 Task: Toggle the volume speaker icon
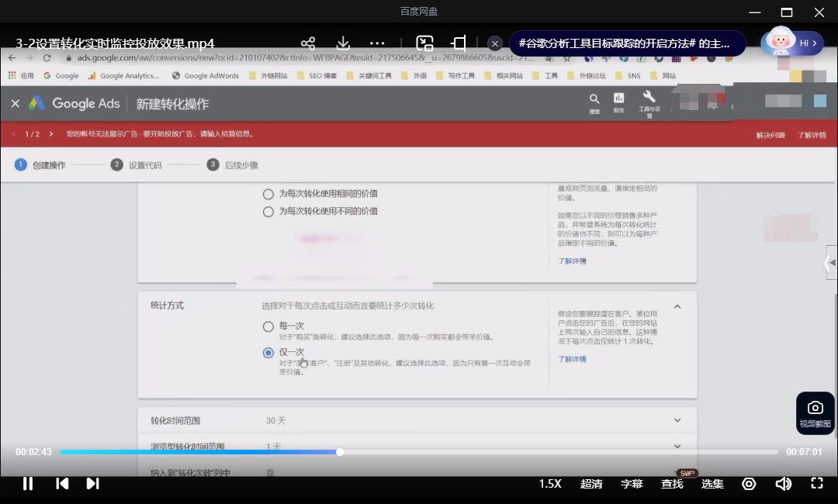tap(784, 484)
